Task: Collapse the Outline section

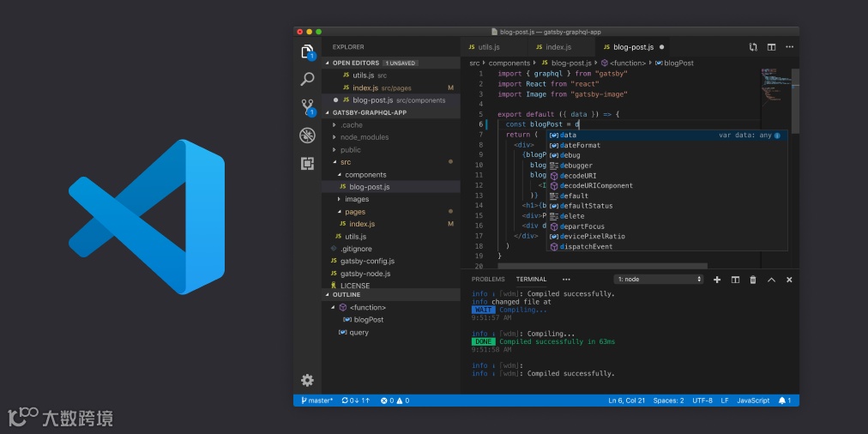Action: [x=391, y=294]
